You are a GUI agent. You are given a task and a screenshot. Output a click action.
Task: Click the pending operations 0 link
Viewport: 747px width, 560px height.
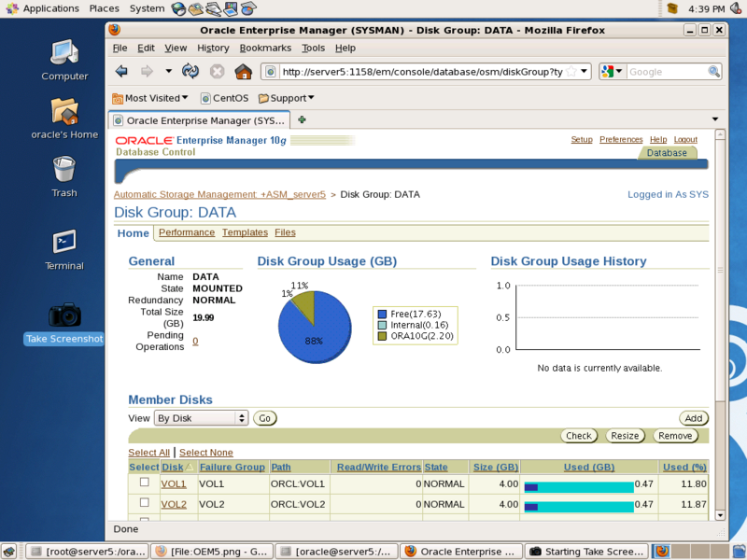(x=195, y=341)
